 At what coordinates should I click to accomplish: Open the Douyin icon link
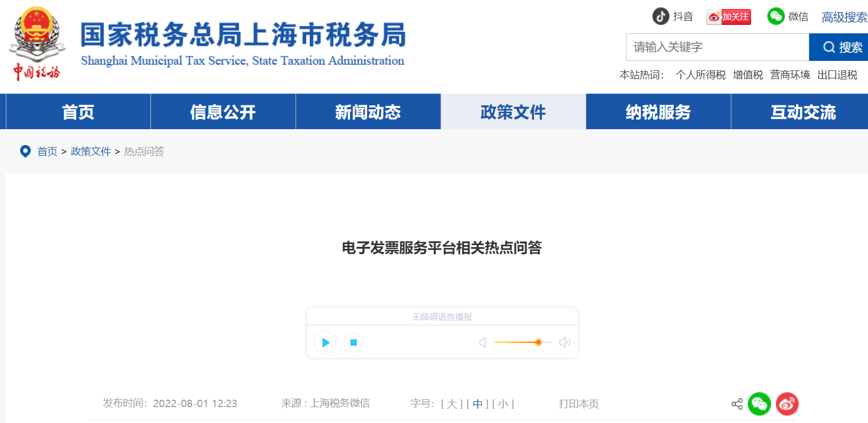click(660, 16)
